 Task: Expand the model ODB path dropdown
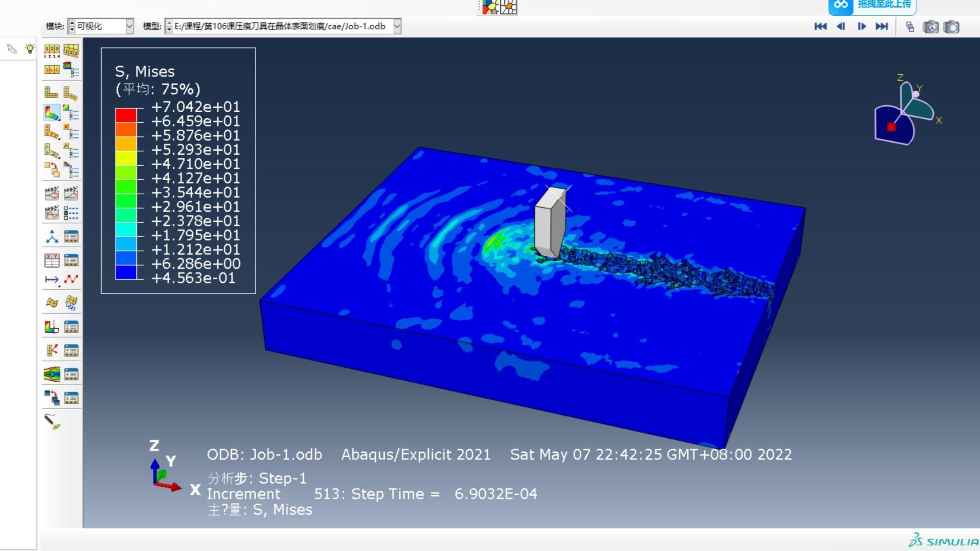(x=397, y=26)
